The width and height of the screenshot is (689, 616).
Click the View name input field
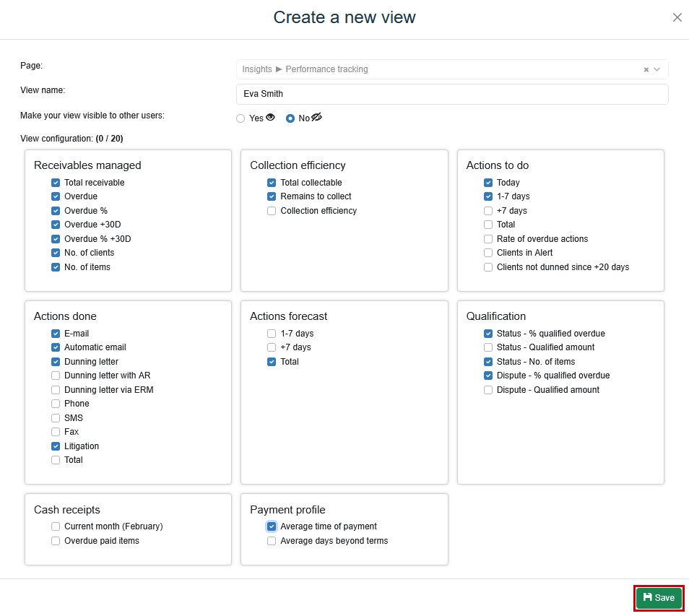451,94
